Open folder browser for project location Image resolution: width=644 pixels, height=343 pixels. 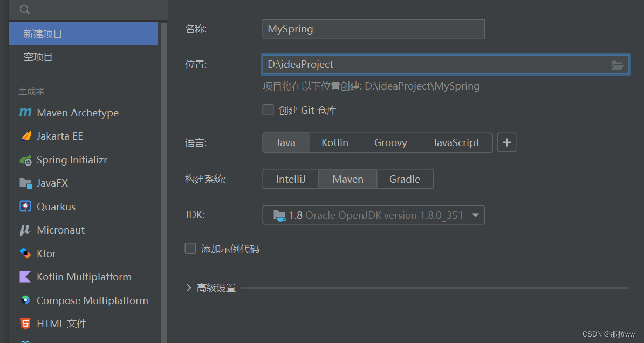(x=617, y=64)
